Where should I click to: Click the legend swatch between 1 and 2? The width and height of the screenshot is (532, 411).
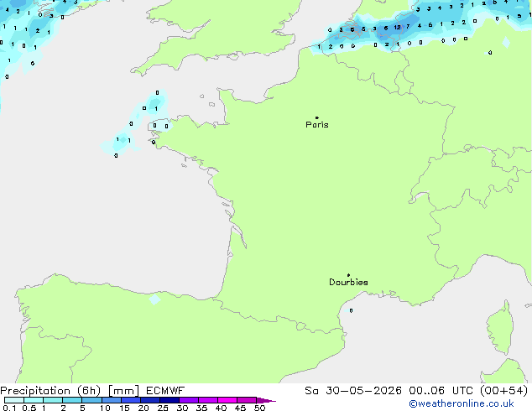(53, 400)
